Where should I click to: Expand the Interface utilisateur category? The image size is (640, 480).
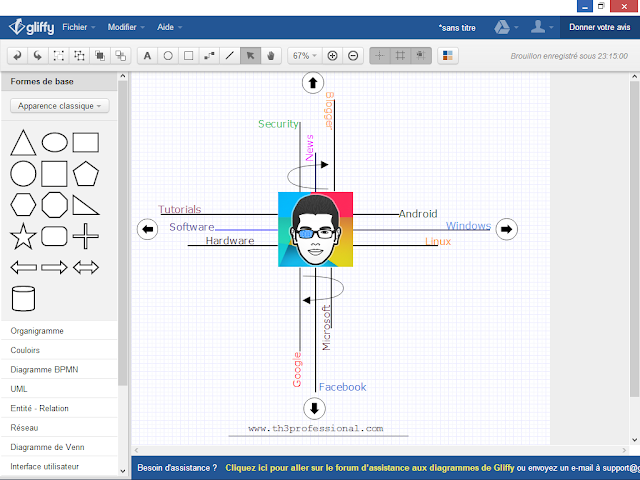click(59, 467)
